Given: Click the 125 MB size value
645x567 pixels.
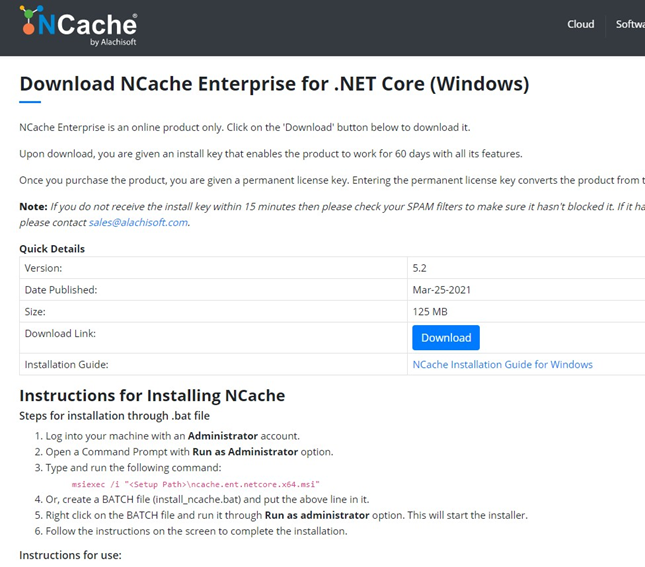Looking at the screenshot, I should (x=428, y=311).
